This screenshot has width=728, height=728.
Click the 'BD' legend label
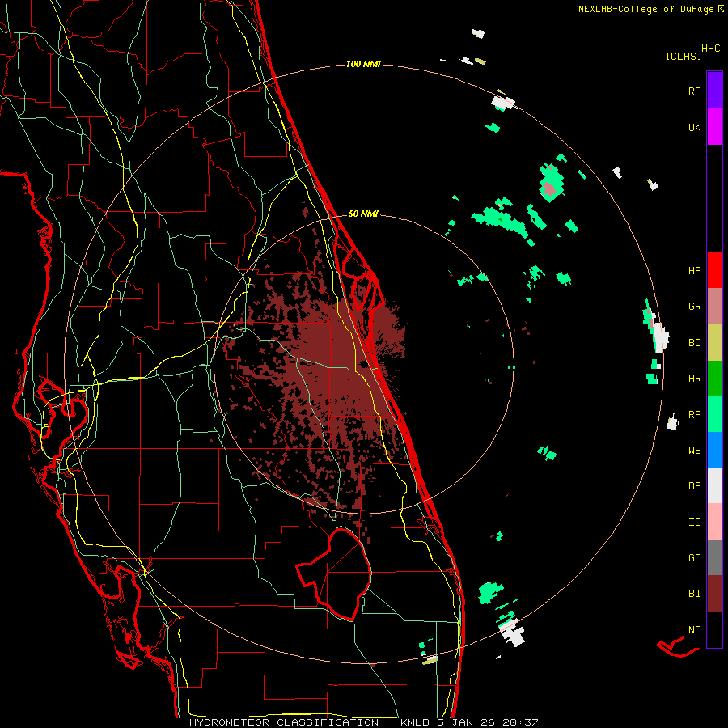tap(694, 343)
